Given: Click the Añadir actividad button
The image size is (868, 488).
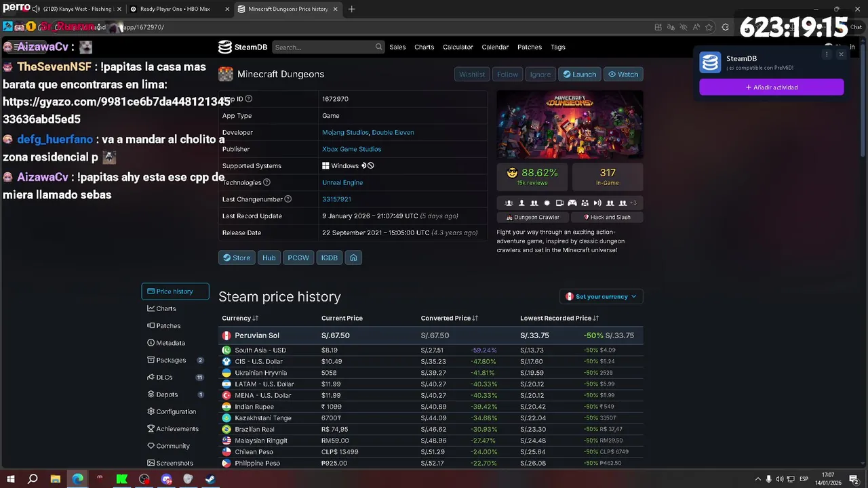Looking at the screenshot, I should point(772,87).
